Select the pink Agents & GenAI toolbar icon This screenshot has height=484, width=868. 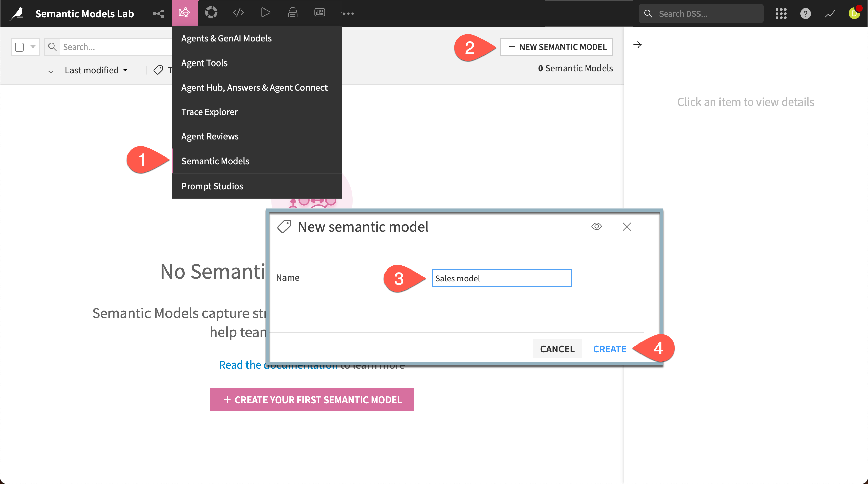tap(184, 13)
